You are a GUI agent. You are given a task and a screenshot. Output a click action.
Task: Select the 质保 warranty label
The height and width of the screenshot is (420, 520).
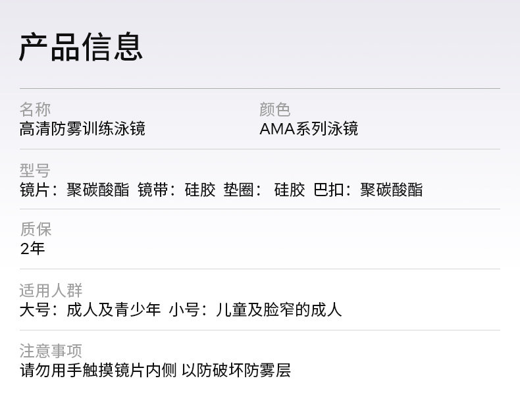(x=35, y=229)
